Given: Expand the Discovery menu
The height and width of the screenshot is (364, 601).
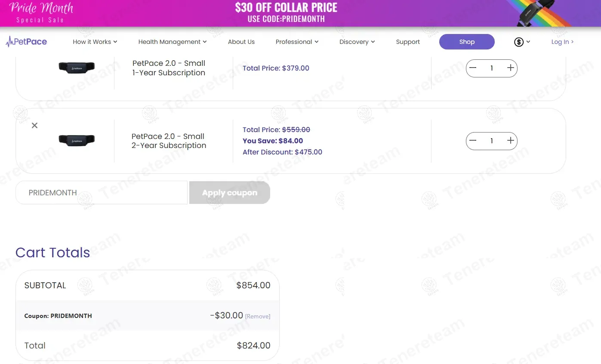Looking at the screenshot, I should 357,42.
